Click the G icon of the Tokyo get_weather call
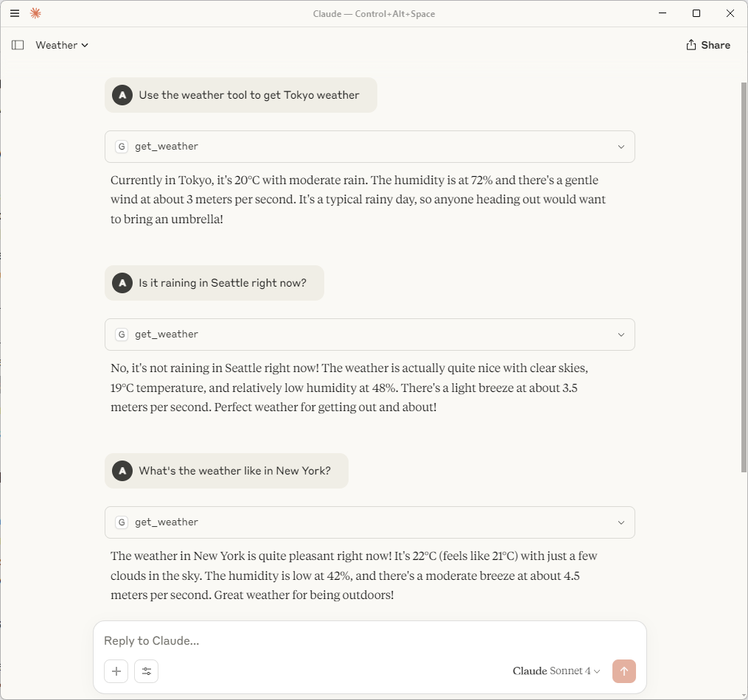This screenshot has width=748, height=700. coord(122,147)
